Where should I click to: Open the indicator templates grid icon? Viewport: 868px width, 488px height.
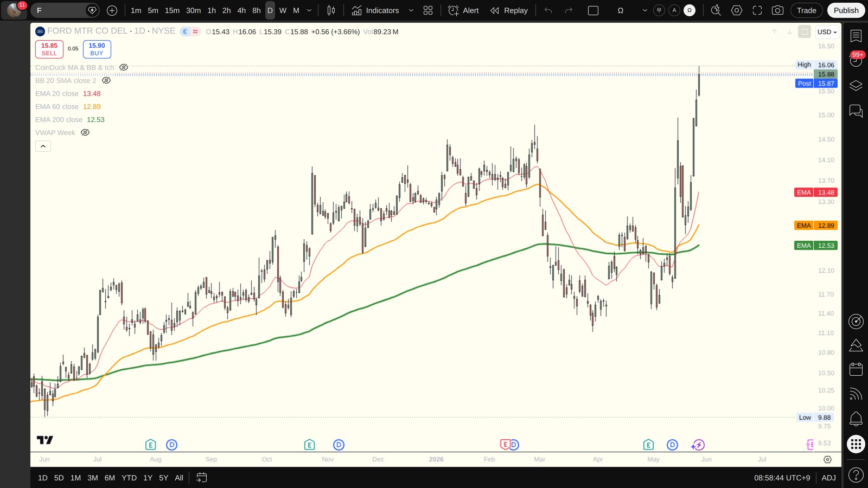coord(428,10)
